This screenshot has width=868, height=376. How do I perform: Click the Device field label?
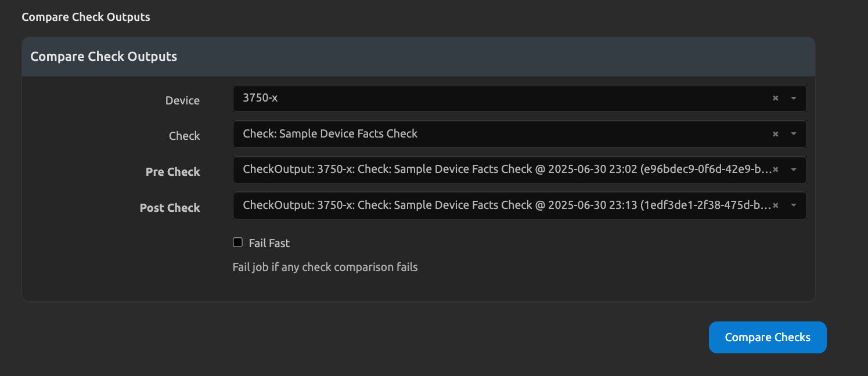(x=182, y=100)
